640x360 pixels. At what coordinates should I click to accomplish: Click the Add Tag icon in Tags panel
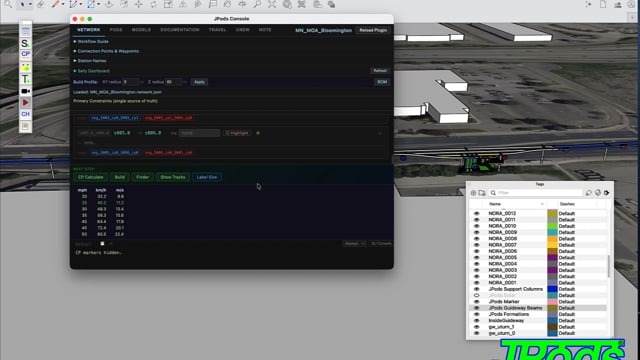tap(473, 193)
